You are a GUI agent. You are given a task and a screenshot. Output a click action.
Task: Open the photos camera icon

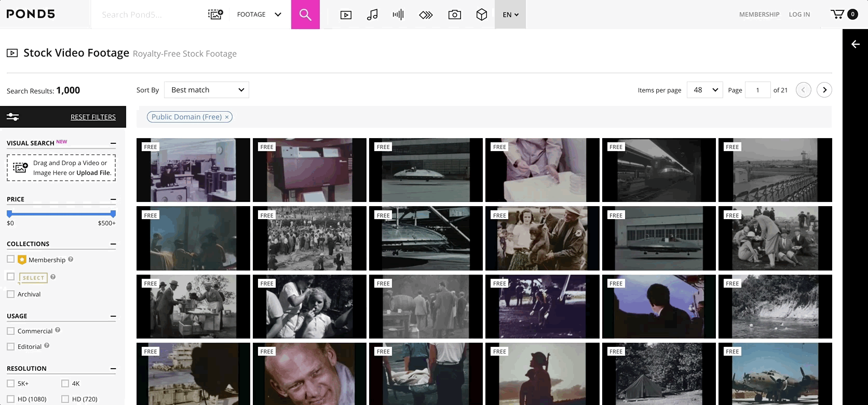[x=454, y=15]
